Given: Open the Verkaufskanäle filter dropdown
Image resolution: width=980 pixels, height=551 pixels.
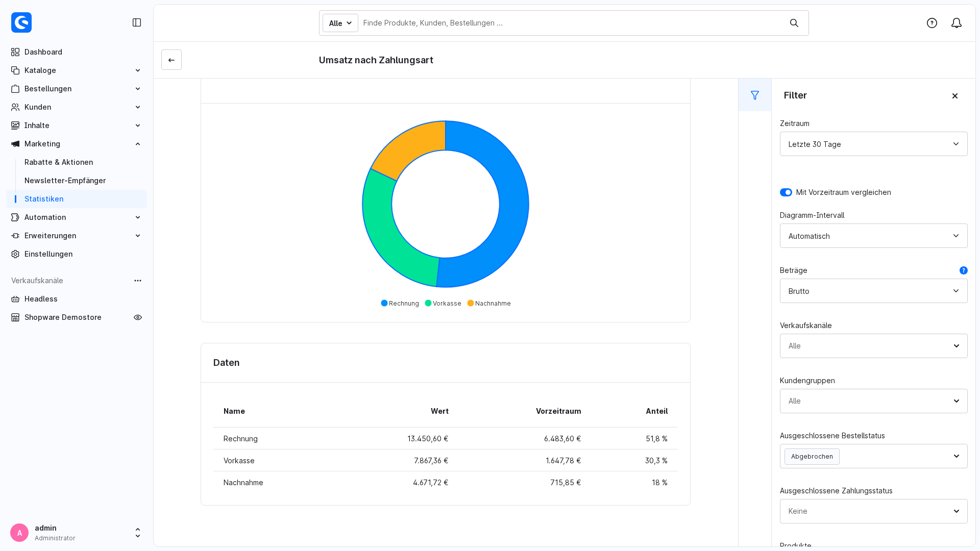Looking at the screenshot, I should tap(874, 346).
